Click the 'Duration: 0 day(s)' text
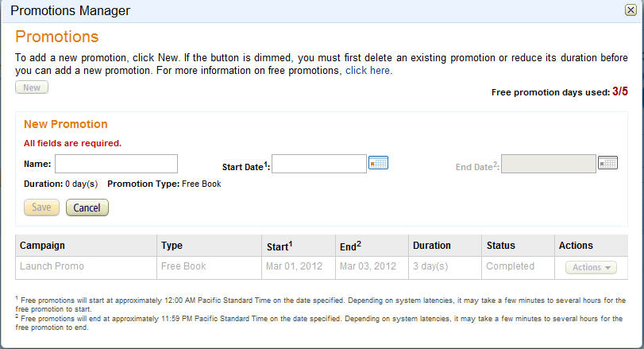Viewport: 644px width, 349px height. 61,184
